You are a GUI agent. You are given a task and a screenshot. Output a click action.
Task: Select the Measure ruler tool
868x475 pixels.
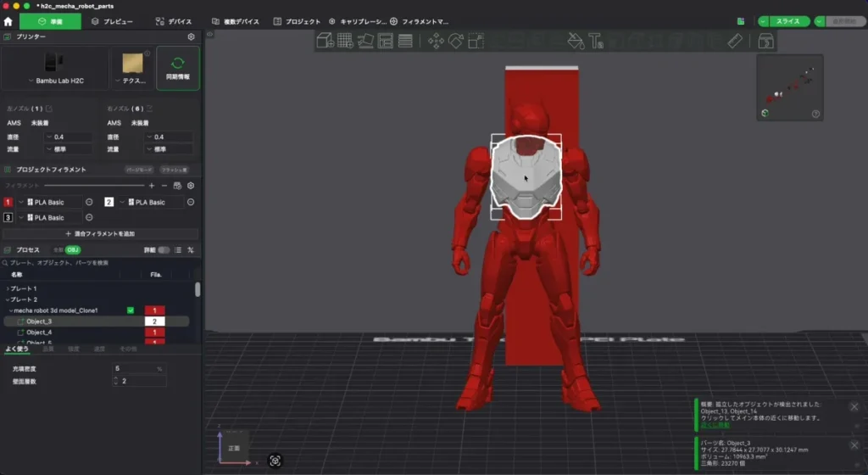735,41
